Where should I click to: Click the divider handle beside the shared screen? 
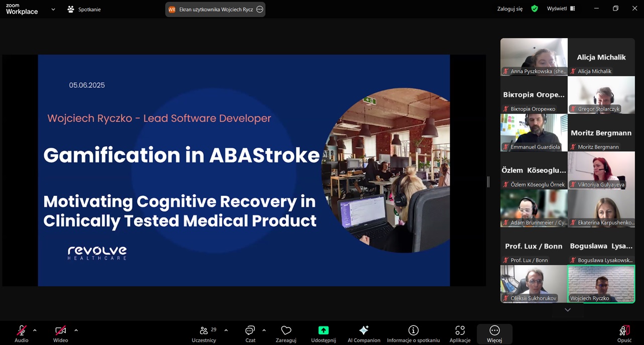(488, 182)
